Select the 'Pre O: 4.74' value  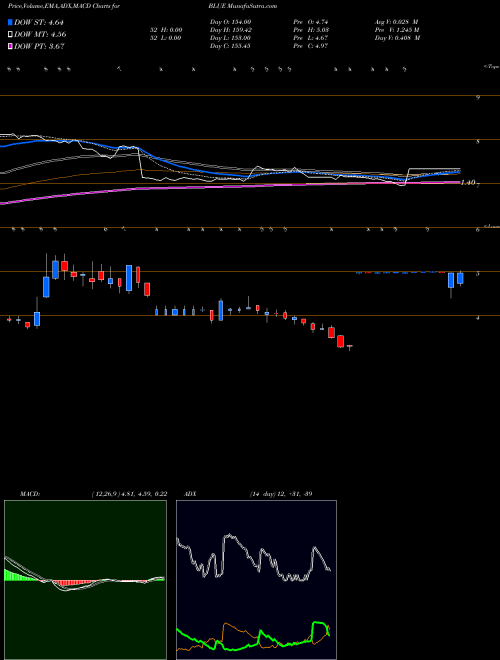coord(311,22)
